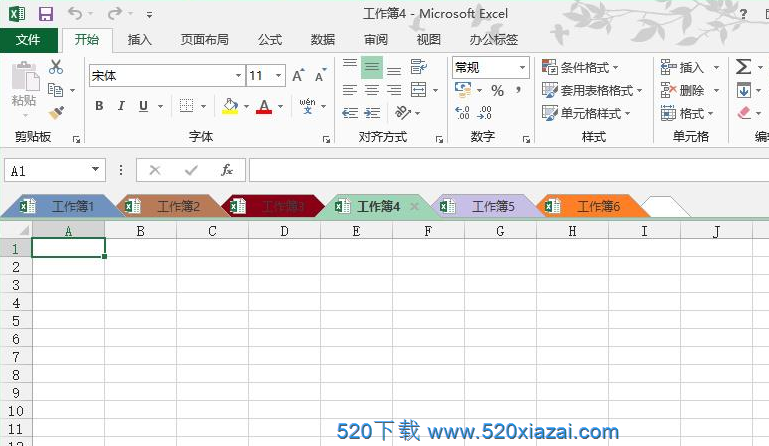Click the AutoSum sigma icon
Viewport: 769px width, 446px height.
743,67
